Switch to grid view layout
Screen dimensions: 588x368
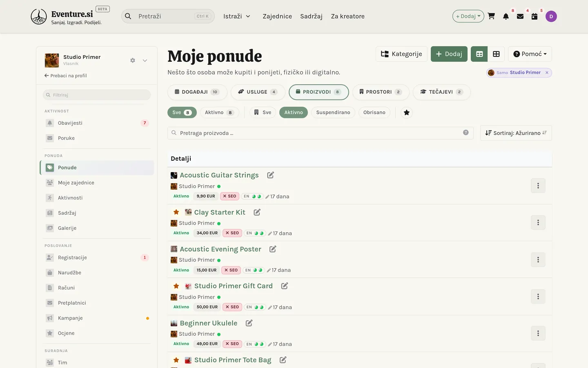click(496, 54)
